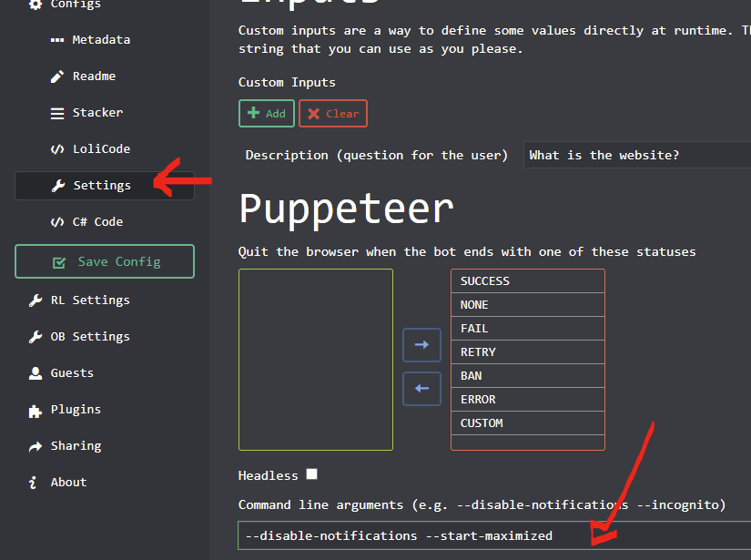Screen dimensions: 751x560
Task: Click the Plugins puzzle-piece icon
Action: click(36, 411)
